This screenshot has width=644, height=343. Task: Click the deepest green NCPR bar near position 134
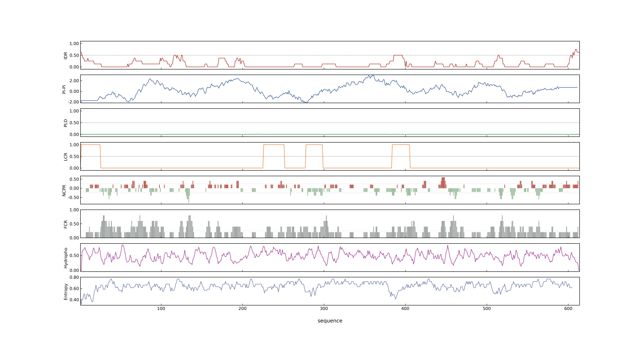coord(189,195)
